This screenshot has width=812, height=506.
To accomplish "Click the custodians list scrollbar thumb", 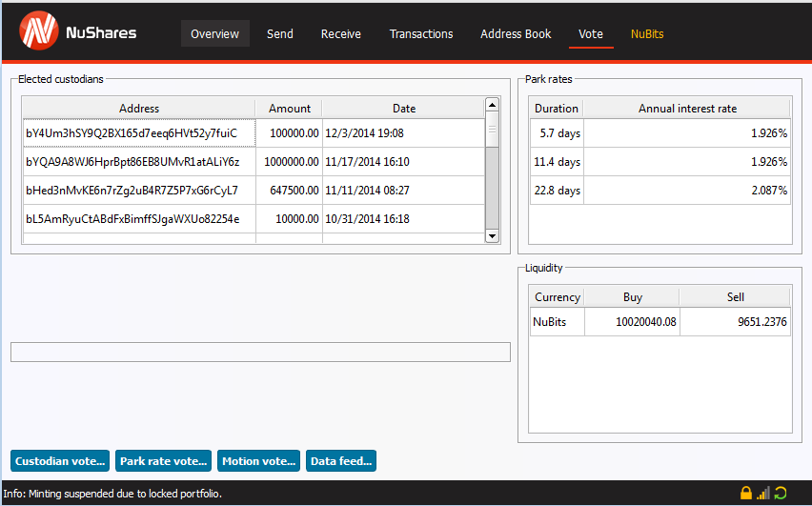I will pyautogui.click(x=492, y=130).
